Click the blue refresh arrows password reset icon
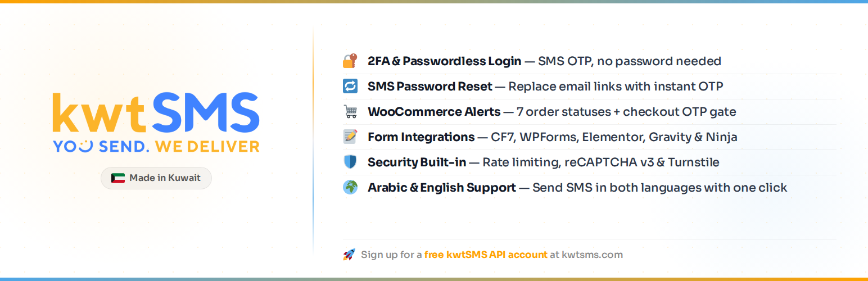 [350, 87]
